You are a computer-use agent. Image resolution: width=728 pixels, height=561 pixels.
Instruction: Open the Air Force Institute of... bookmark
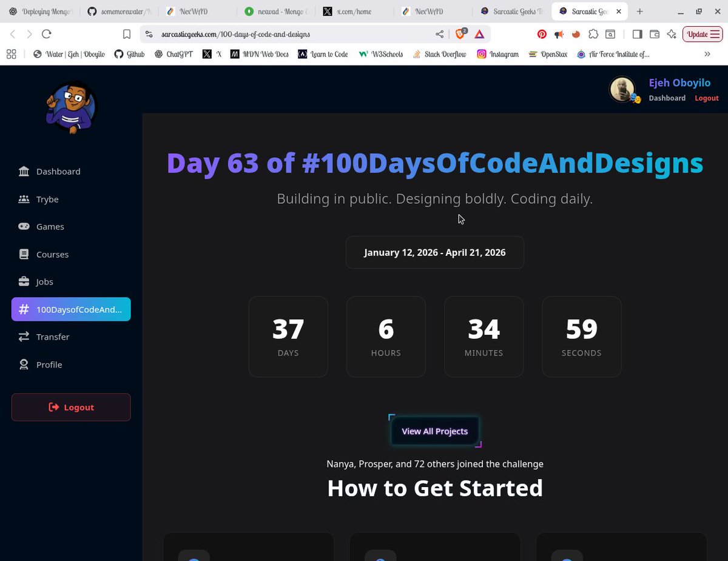click(x=613, y=54)
